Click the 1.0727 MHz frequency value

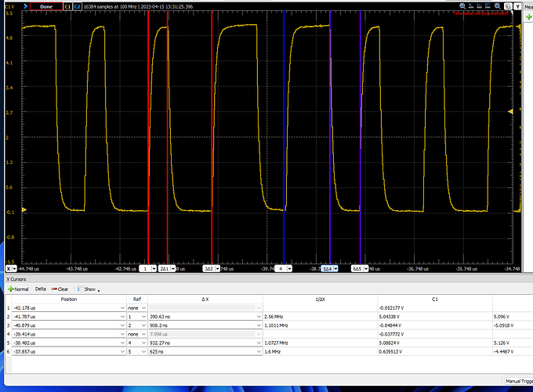(x=276, y=343)
